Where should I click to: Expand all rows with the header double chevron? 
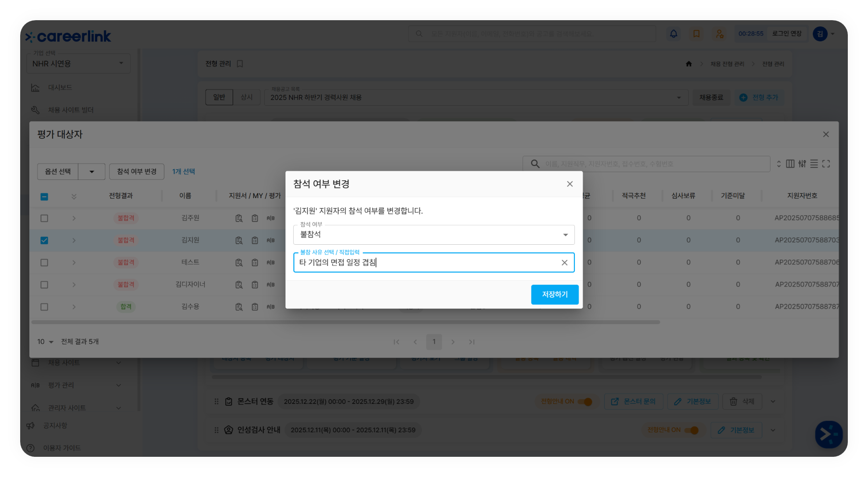pos(74,197)
